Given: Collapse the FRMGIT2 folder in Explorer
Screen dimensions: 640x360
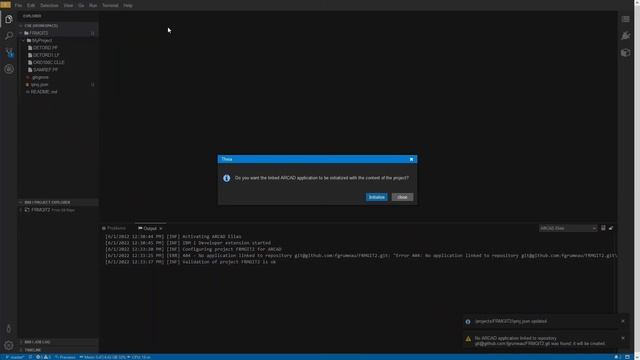Looking at the screenshot, I should pos(58,33).
